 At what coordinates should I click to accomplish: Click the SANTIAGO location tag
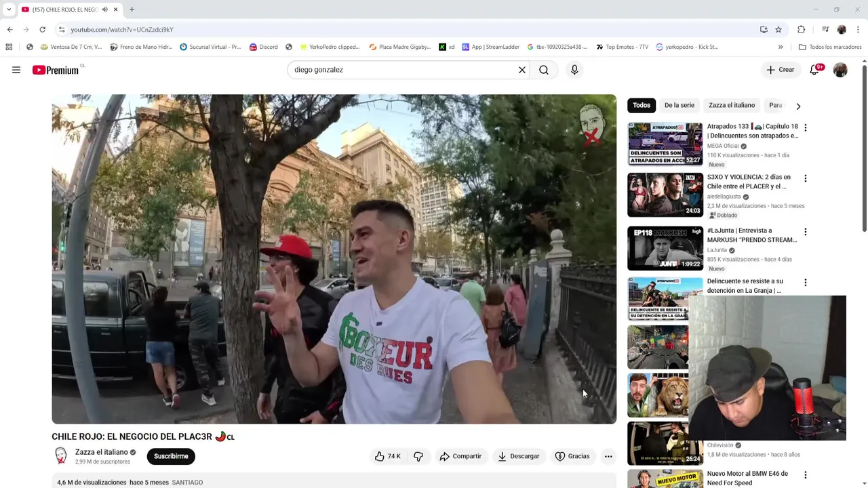point(187,483)
